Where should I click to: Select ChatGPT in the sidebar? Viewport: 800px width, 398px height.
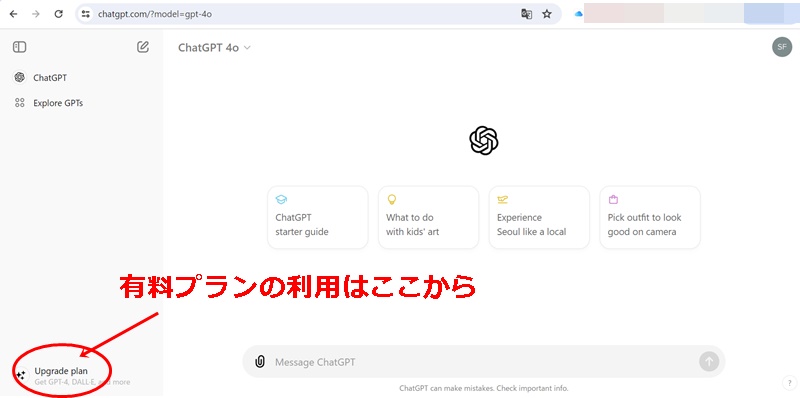click(x=82, y=78)
